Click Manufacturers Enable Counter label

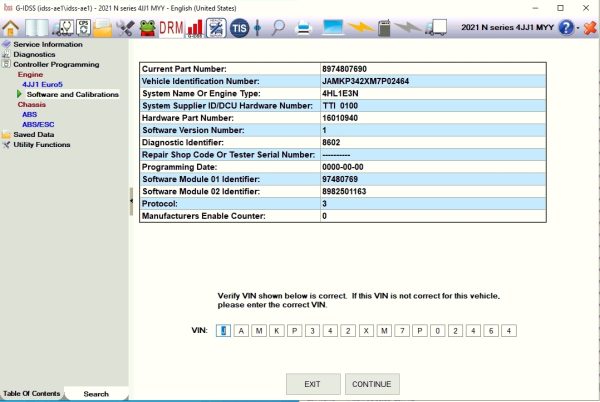tap(204, 216)
